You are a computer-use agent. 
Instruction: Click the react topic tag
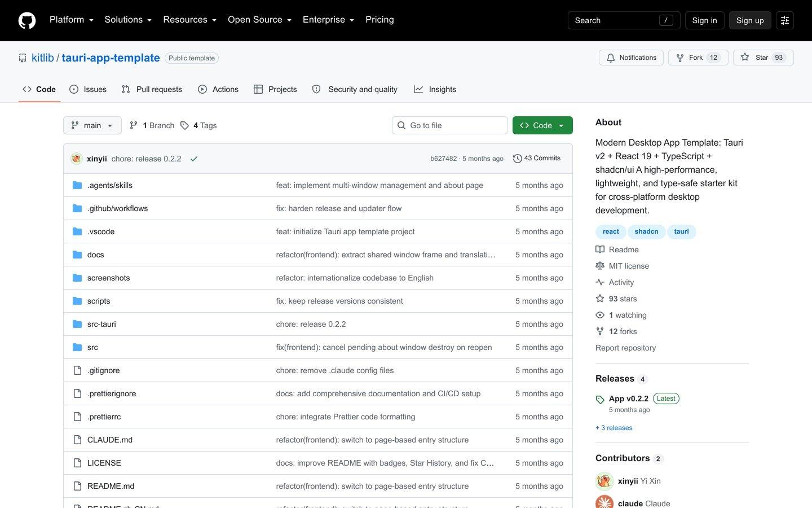tap(611, 231)
